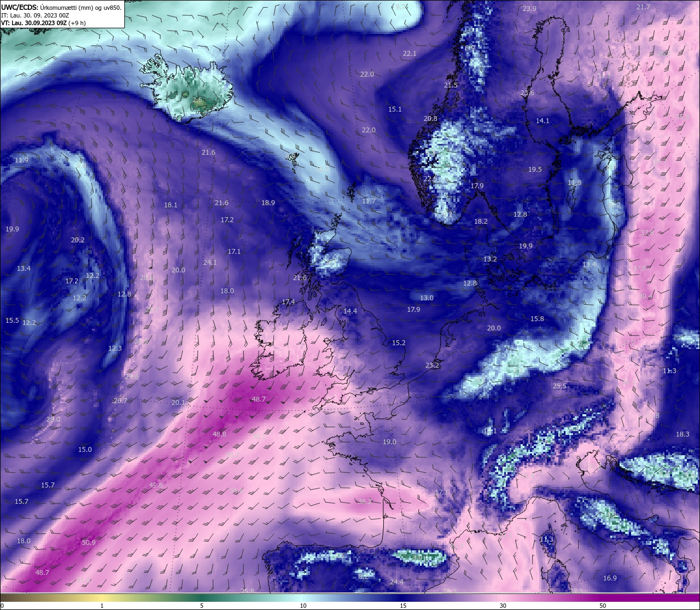700x610 pixels.
Task: Click the 15.0 value on the map
Action: (85, 450)
